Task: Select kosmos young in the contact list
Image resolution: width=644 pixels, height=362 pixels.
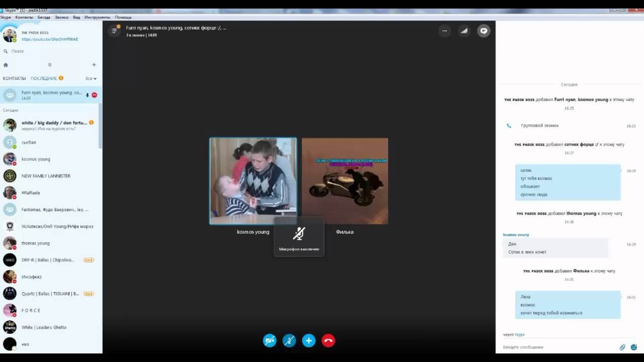Action: click(50, 159)
